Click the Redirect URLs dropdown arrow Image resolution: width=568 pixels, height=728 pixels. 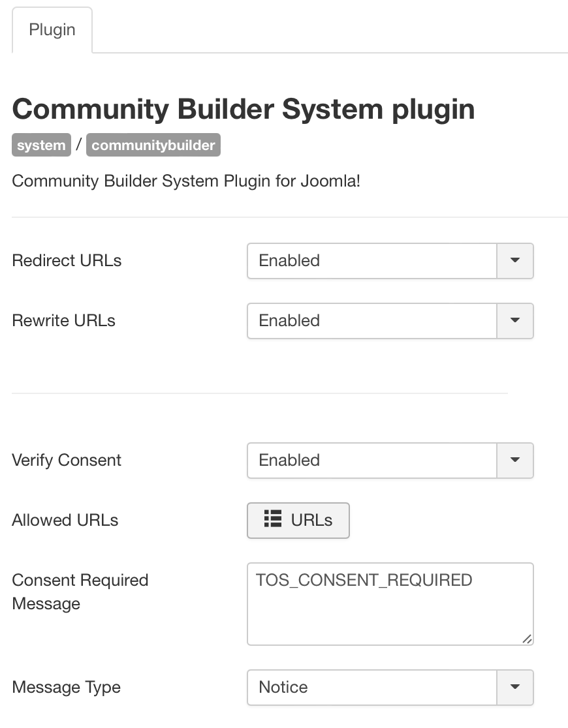515,260
